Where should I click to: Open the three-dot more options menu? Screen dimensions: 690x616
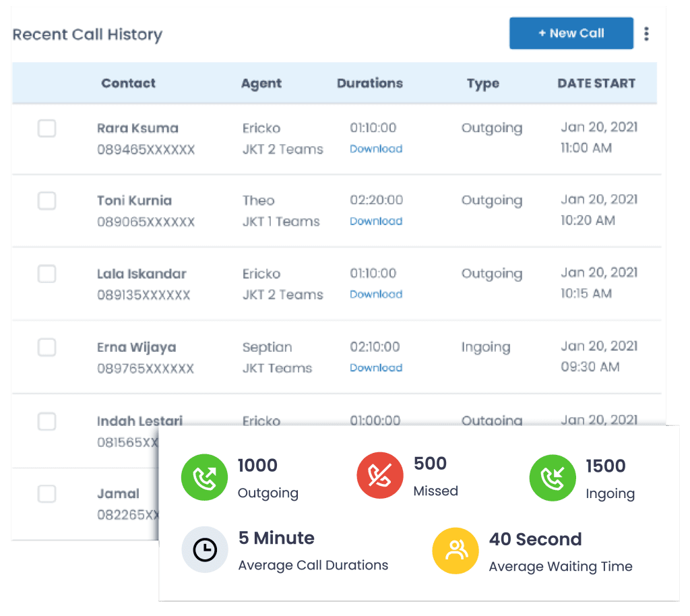pos(646,34)
